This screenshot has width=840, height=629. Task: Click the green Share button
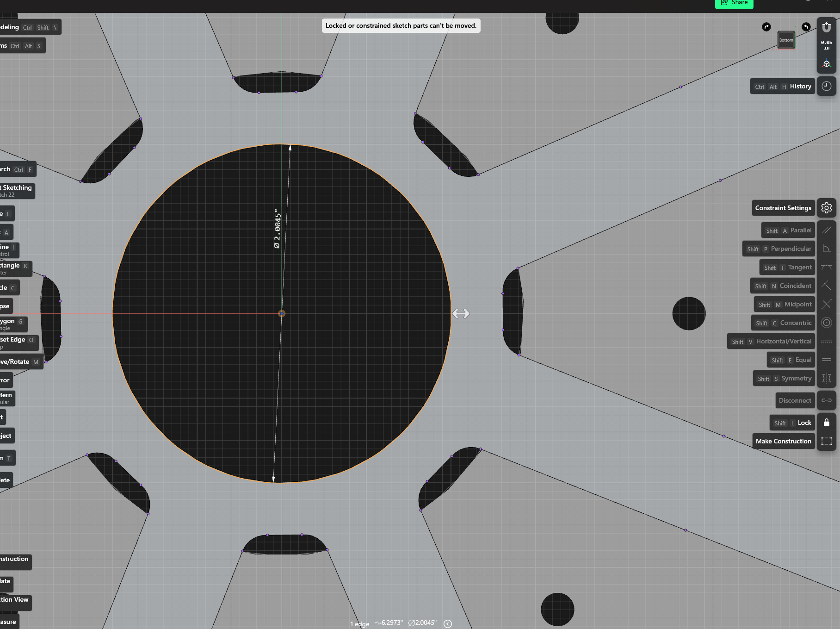point(734,4)
